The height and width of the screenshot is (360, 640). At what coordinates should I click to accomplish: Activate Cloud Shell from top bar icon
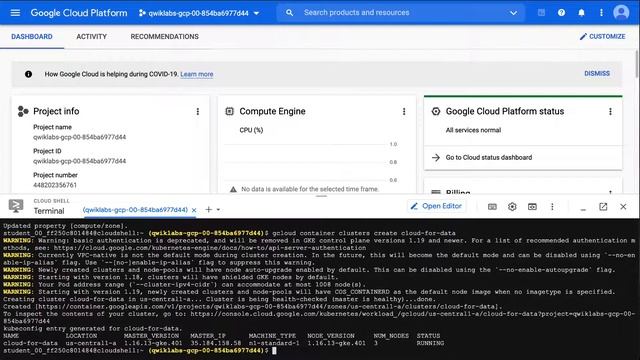pos(541,13)
